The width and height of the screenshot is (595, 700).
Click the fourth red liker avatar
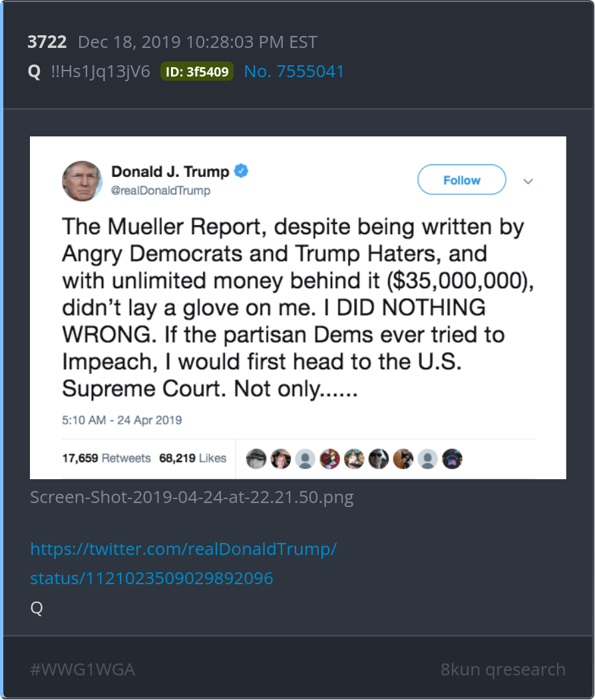[x=330, y=458]
